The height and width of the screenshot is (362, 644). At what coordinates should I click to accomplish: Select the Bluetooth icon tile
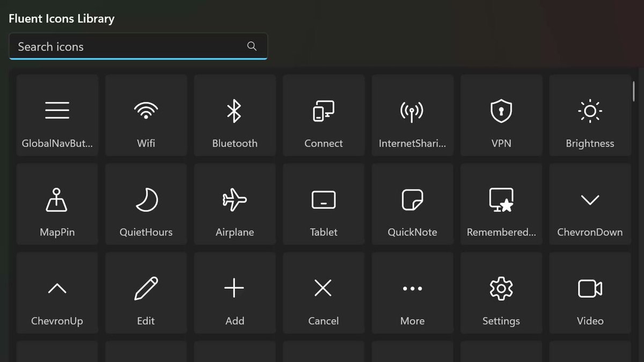pyautogui.click(x=235, y=115)
